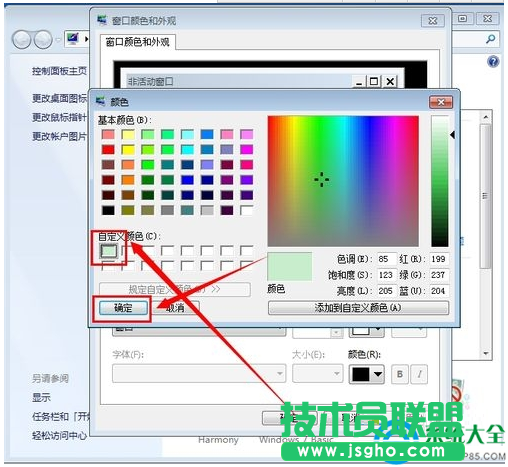This screenshot has width=508, height=467.
Task: Open 任务栏和开始菜单 link
Action: 61,416
